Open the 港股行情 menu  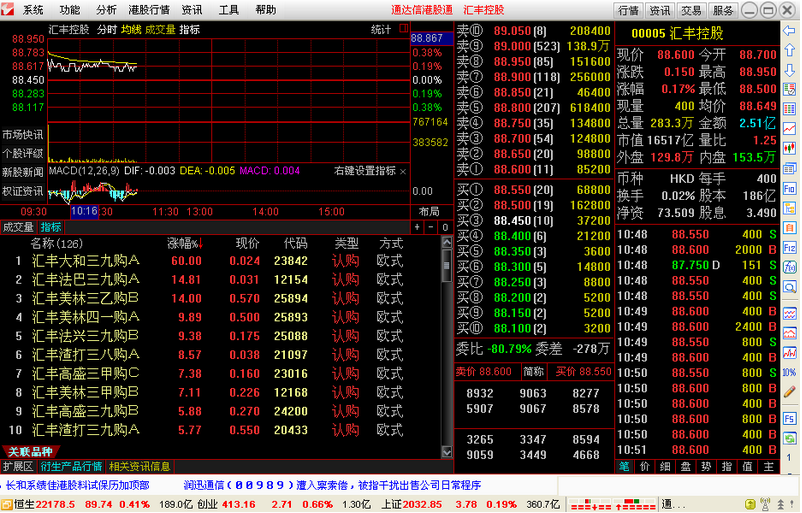(146, 10)
